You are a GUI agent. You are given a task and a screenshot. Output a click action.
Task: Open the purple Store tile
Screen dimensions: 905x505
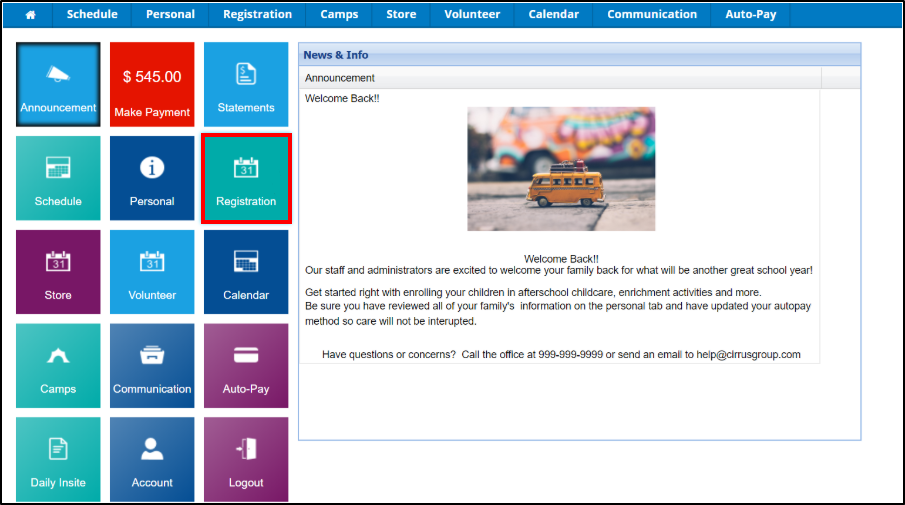58,272
